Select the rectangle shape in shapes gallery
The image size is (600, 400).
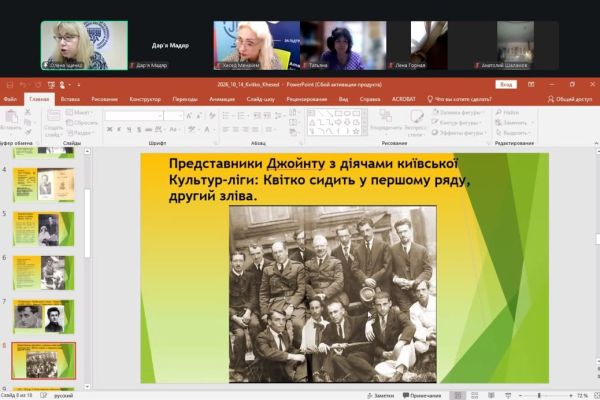pos(338,113)
